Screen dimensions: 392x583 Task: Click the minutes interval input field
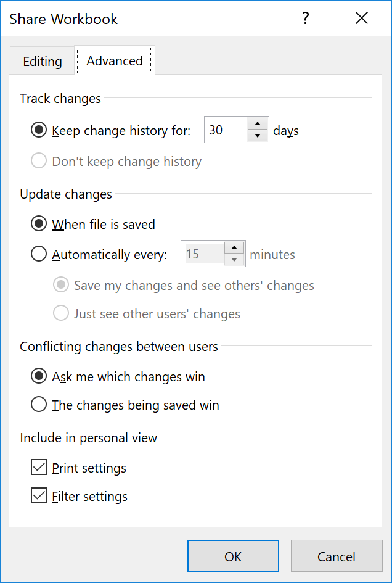(202, 254)
